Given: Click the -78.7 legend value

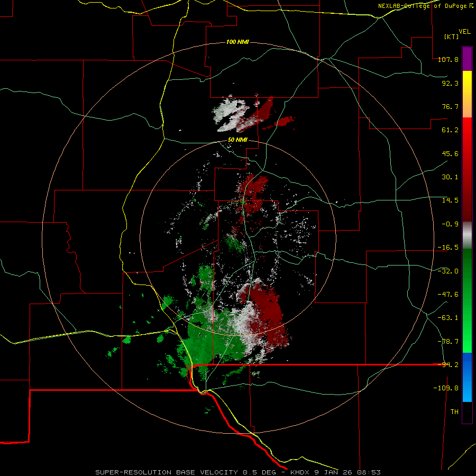Looking at the screenshot, I should (448, 342).
